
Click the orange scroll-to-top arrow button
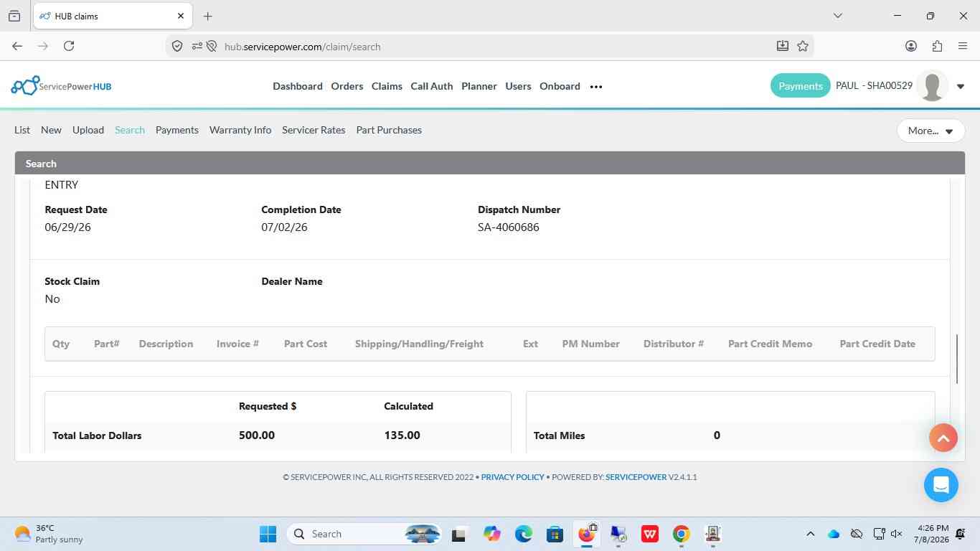[x=943, y=438]
